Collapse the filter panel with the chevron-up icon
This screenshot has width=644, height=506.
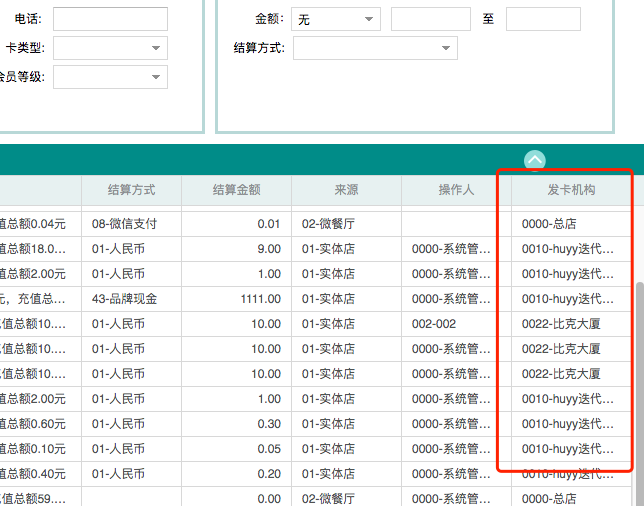click(x=535, y=160)
